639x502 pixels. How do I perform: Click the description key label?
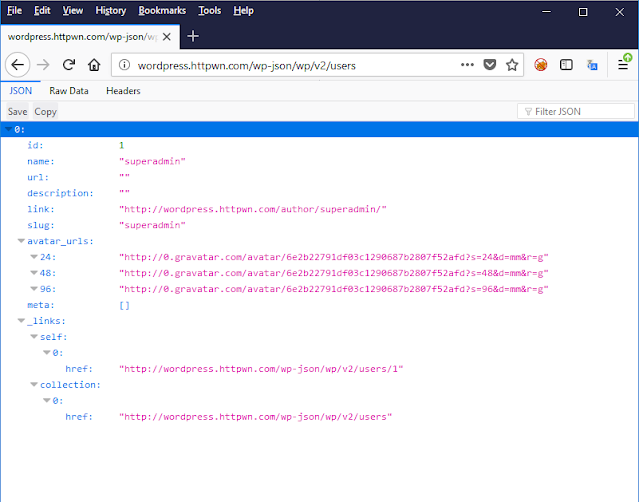[60, 193]
